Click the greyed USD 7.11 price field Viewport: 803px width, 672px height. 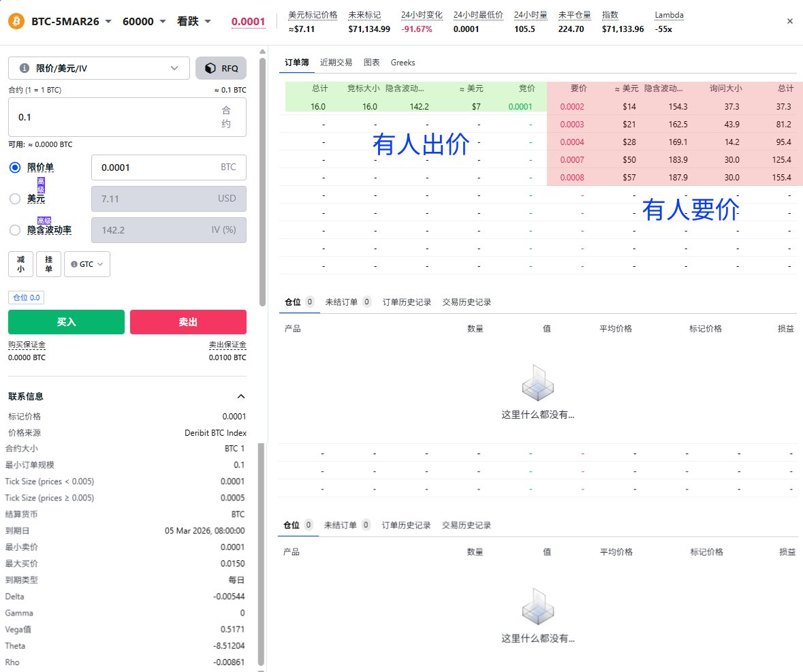click(168, 199)
